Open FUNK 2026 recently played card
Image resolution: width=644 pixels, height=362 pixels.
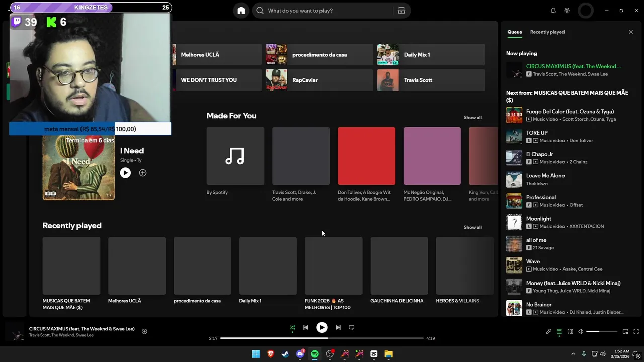click(x=334, y=274)
